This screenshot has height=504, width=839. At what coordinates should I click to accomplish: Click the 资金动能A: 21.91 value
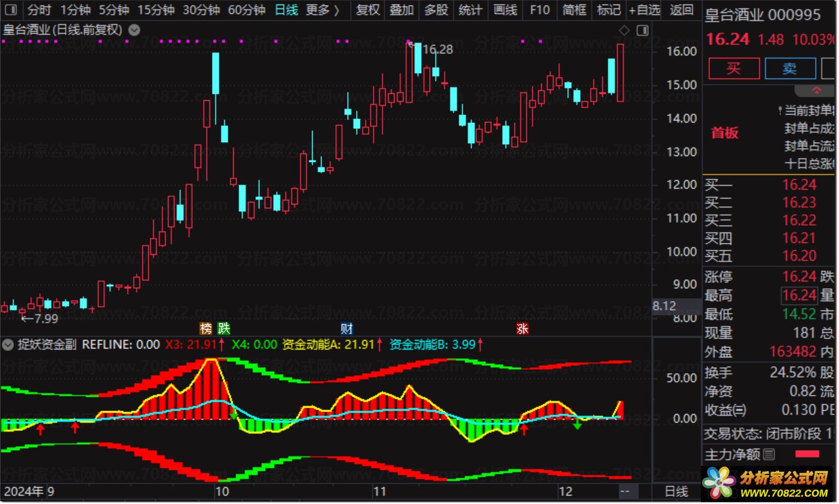click(x=332, y=344)
